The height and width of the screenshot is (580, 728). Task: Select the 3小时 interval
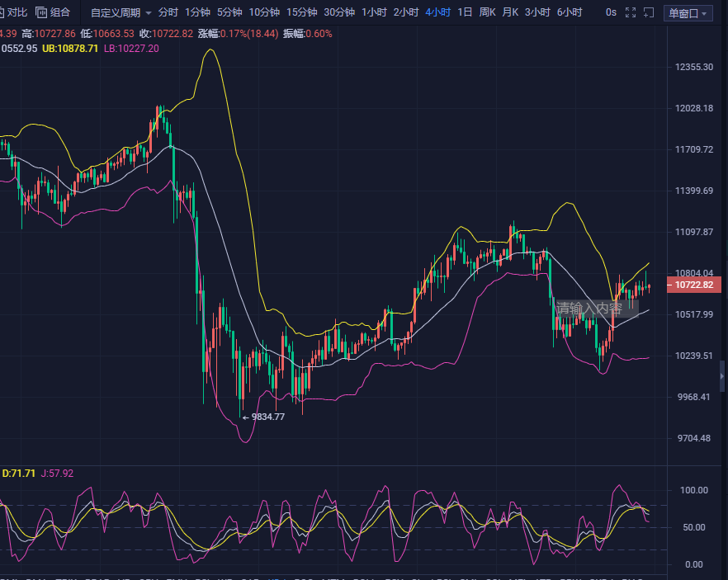[537, 12]
